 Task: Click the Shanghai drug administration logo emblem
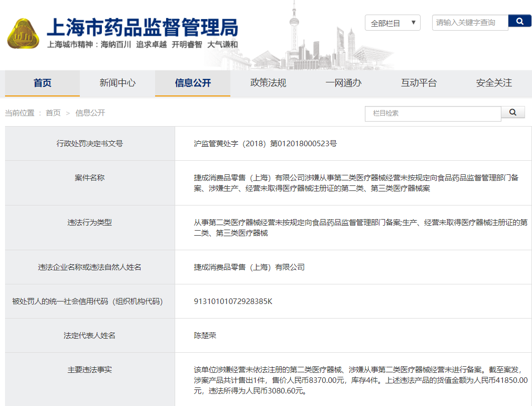(x=23, y=34)
